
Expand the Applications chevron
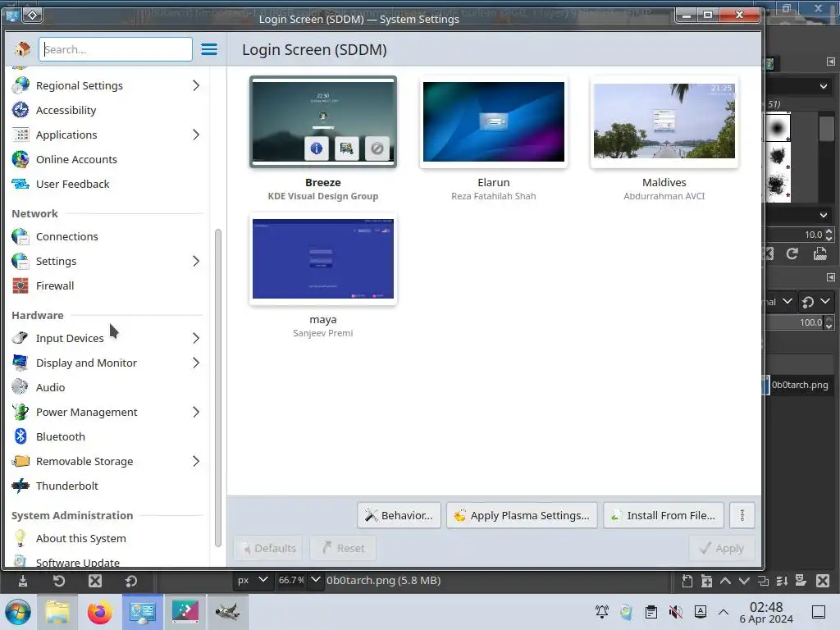click(x=196, y=135)
